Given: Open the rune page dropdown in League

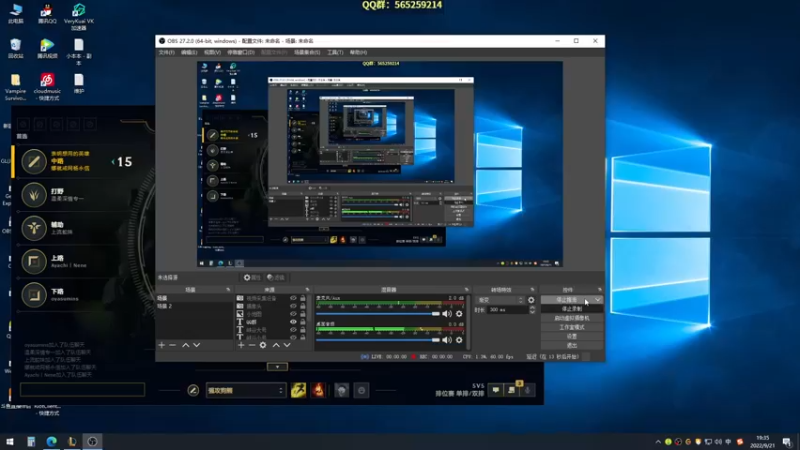Looking at the screenshot, I should (245, 390).
